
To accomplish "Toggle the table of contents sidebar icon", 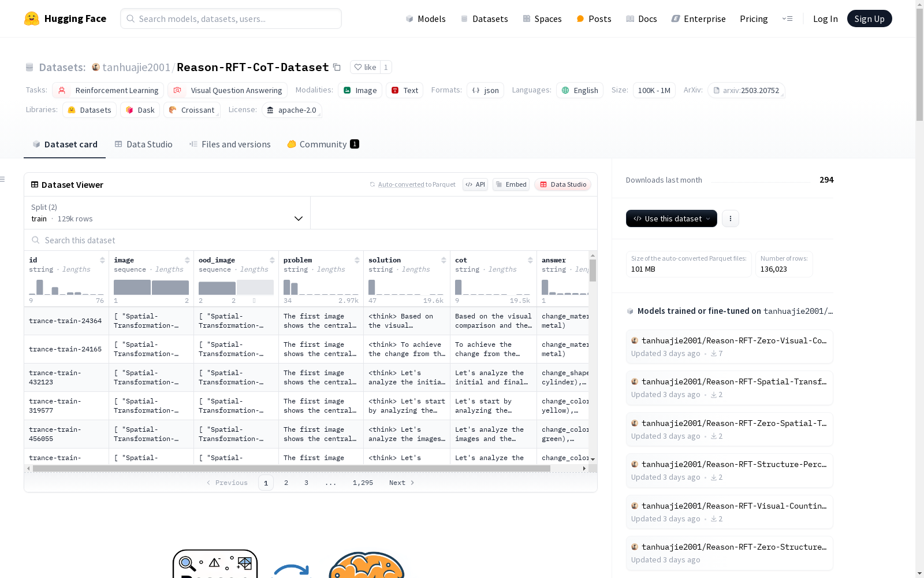I will tap(3, 179).
